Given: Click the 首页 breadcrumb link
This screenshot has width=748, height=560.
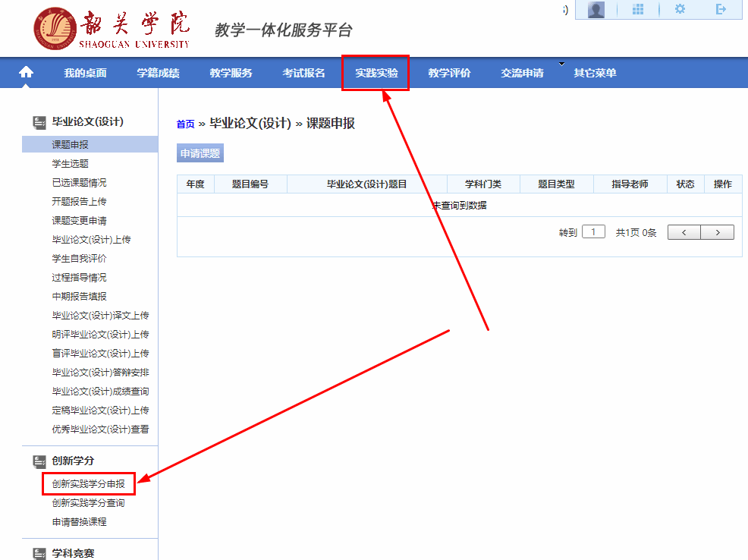Looking at the screenshot, I should point(185,124).
